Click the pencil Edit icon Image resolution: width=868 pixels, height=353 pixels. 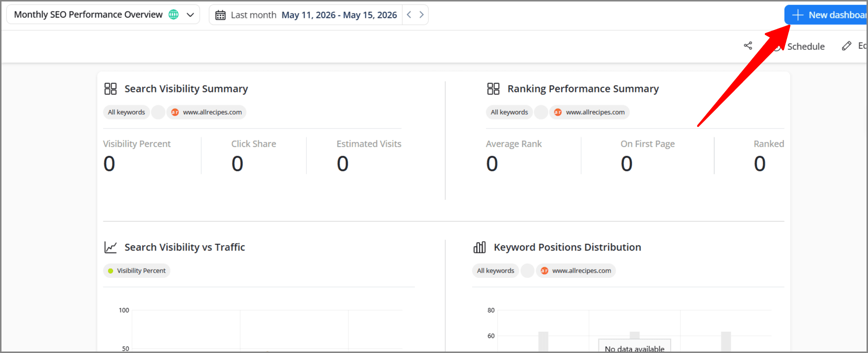pyautogui.click(x=847, y=46)
